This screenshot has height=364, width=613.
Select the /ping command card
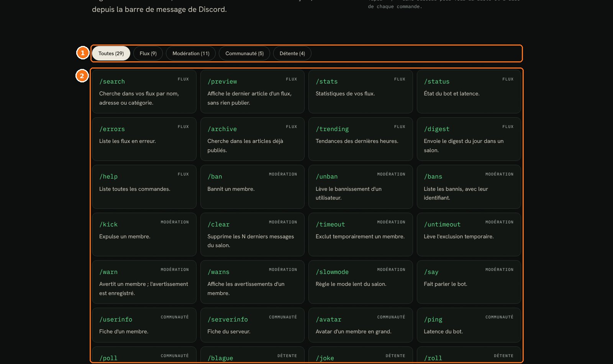469,325
